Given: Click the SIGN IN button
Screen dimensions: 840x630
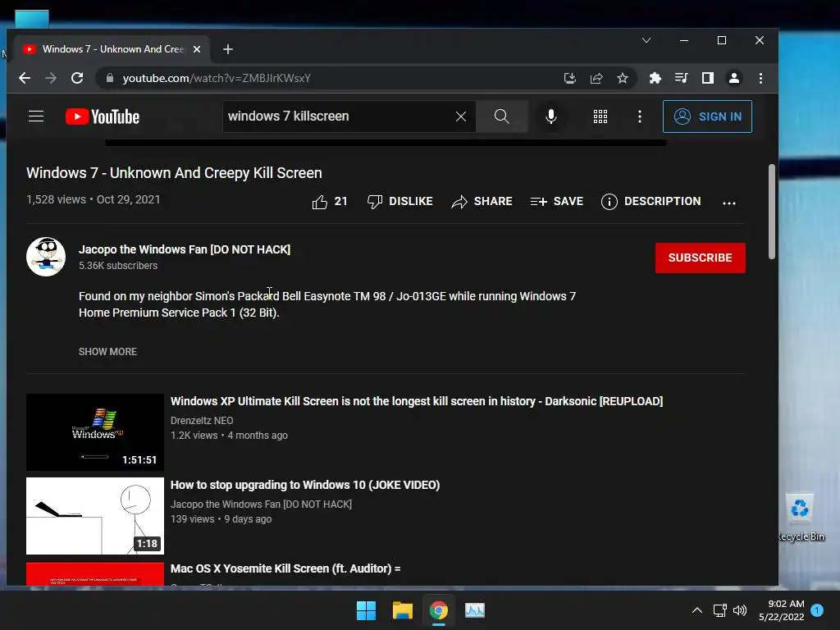Looking at the screenshot, I should (x=707, y=116).
